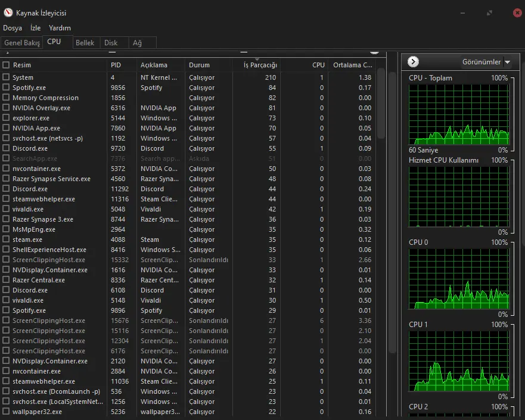525x420 pixels.
Task: Tick the Razer Synapse Service.exe checkbox
Action: (x=6, y=179)
